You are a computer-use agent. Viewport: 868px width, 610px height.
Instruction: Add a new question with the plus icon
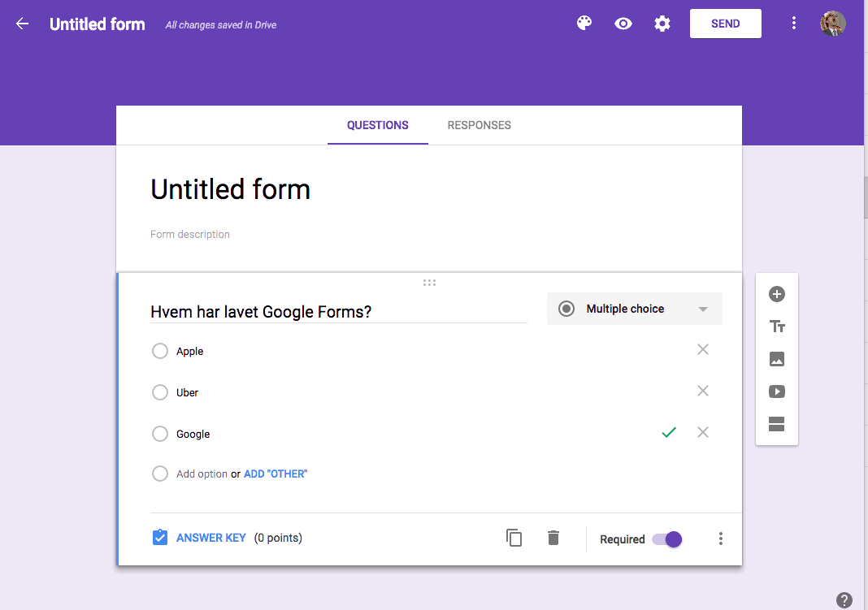[777, 294]
